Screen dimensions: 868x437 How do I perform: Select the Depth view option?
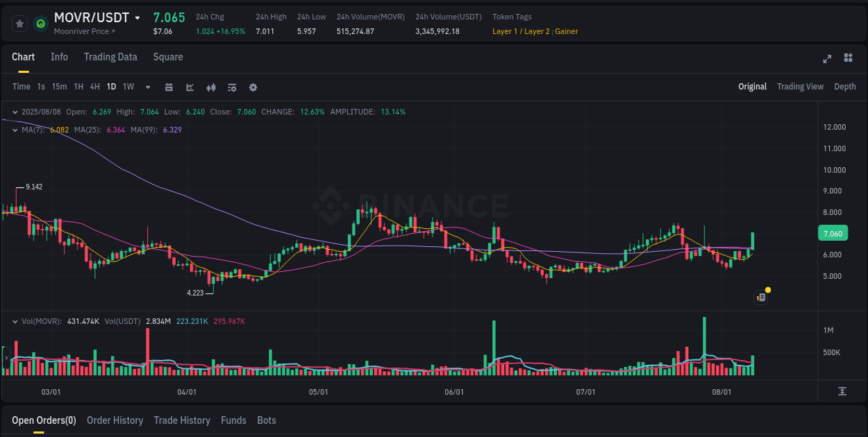coord(844,87)
